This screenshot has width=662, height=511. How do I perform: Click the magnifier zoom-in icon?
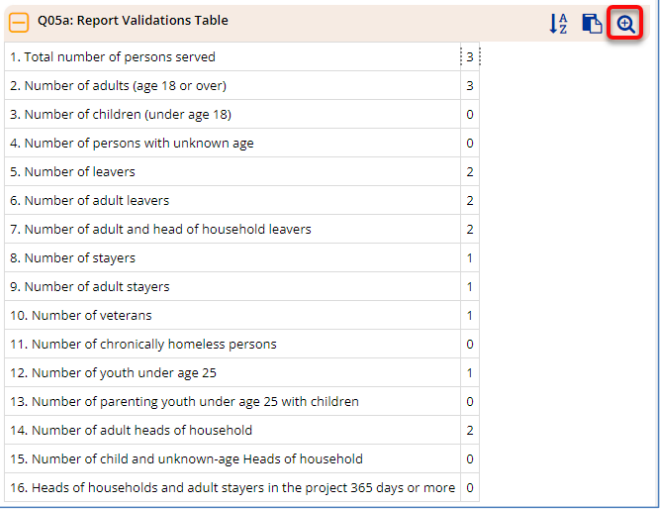click(625, 23)
